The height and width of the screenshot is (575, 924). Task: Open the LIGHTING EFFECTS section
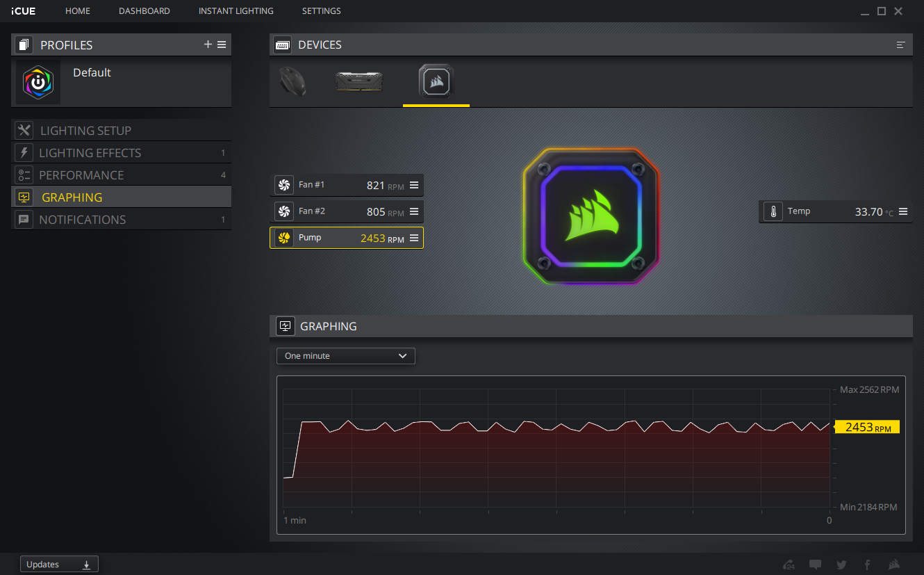click(x=122, y=152)
